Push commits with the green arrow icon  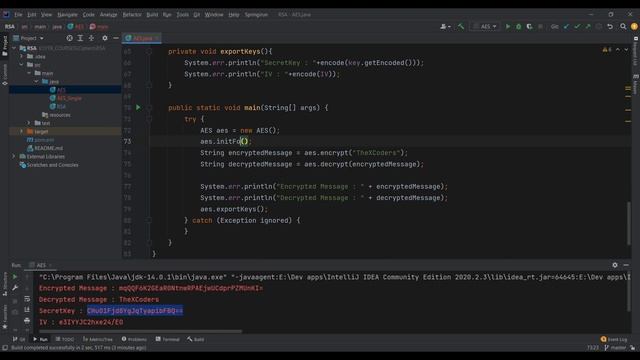(588, 27)
